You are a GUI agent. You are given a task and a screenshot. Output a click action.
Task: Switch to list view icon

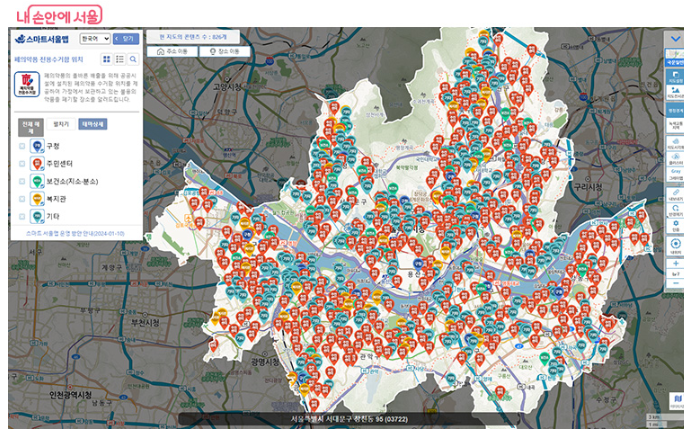pyautogui.click(x=120, y=59)
